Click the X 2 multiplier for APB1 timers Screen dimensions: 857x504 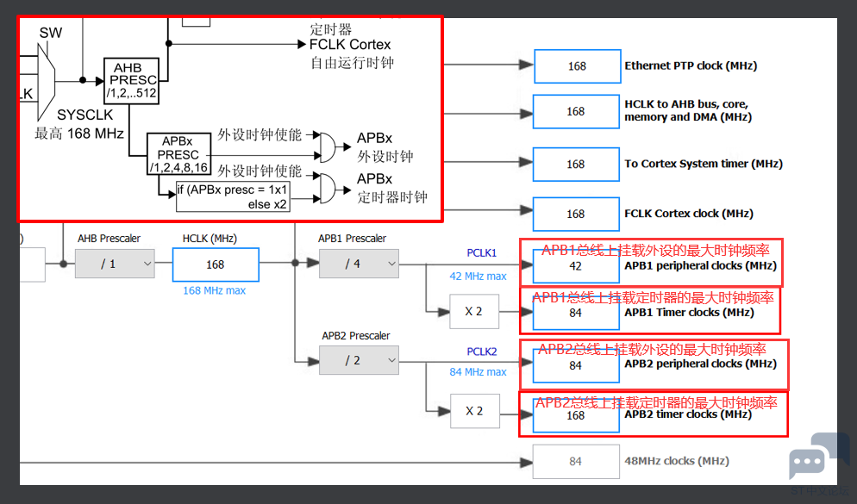coord(474,311)
